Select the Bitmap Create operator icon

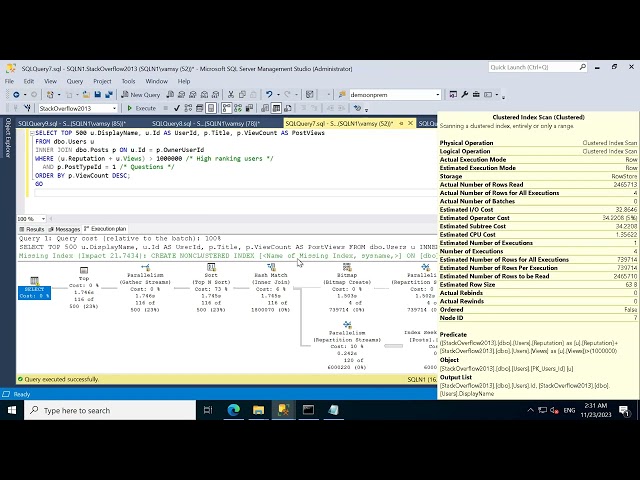347,267
